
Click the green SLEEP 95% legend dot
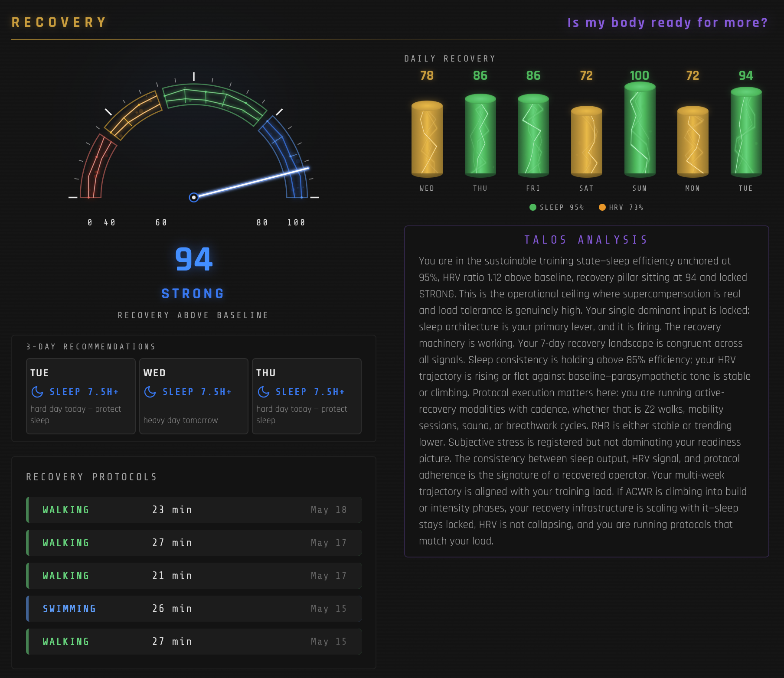tap(533, 207)
